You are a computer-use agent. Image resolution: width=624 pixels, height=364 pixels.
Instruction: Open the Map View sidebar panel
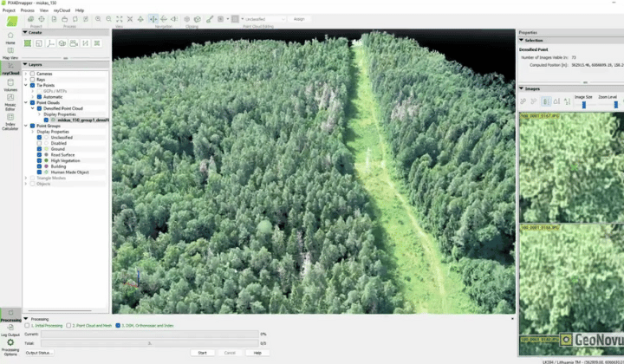click(x=10, y=52)
